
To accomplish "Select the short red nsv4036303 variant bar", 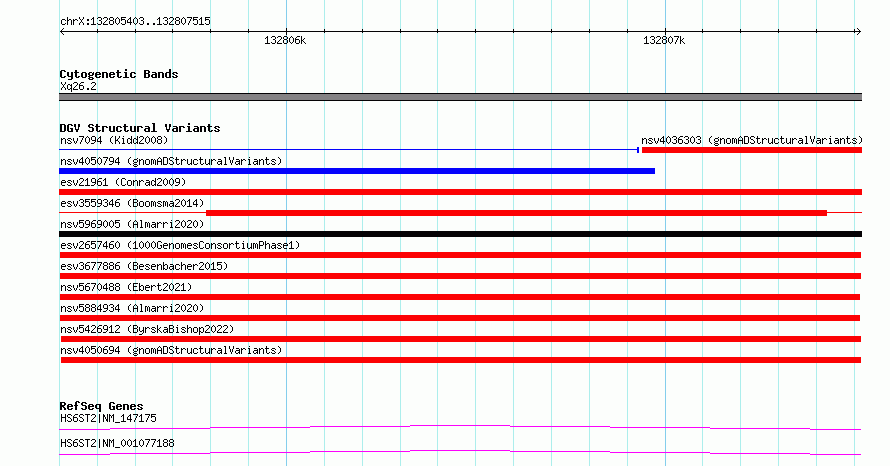I will coord(752,150).
